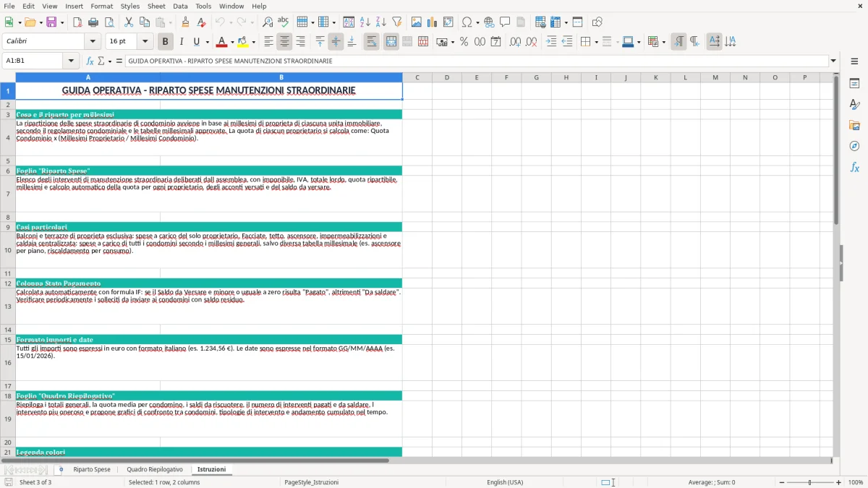Insert hyperlink globe icon
This screenshot has width=868, height=488.
[489, 22]
